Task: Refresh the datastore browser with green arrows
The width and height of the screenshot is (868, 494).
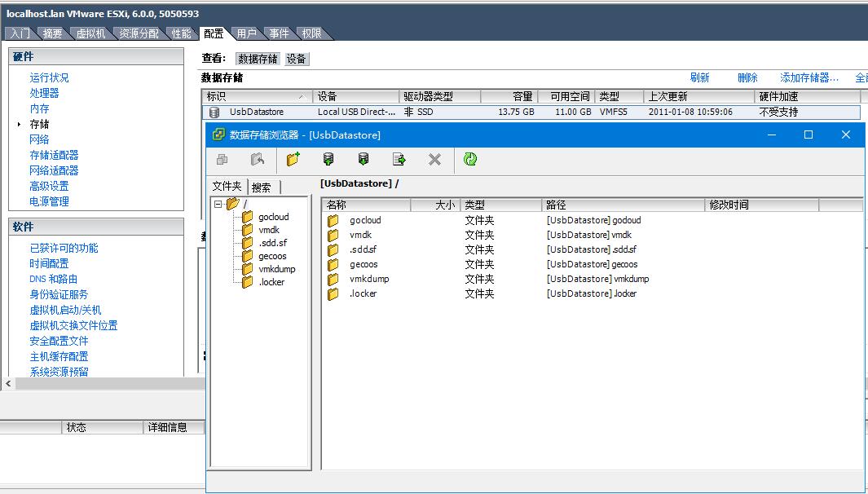Action: (x=470, y=160)
